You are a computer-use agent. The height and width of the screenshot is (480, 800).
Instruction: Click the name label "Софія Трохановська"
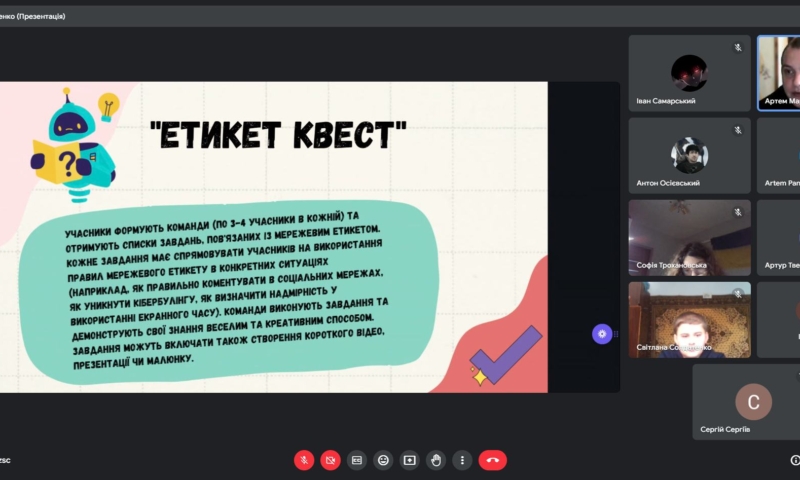pyautogui.click(x=671, y=265)
